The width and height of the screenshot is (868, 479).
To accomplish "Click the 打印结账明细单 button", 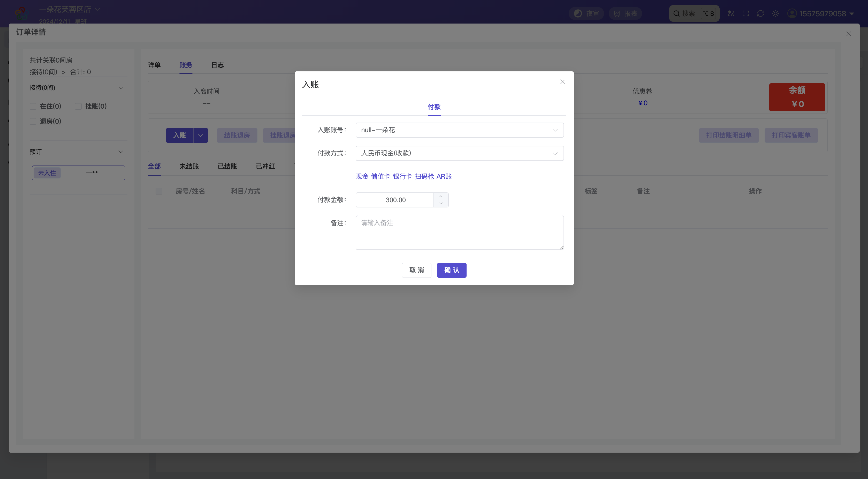I will coord(729,136).
